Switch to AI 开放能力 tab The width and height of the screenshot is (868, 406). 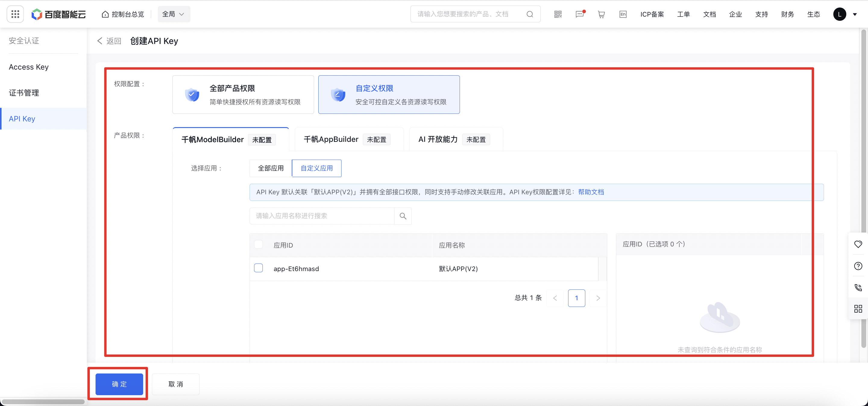[456, 139]
